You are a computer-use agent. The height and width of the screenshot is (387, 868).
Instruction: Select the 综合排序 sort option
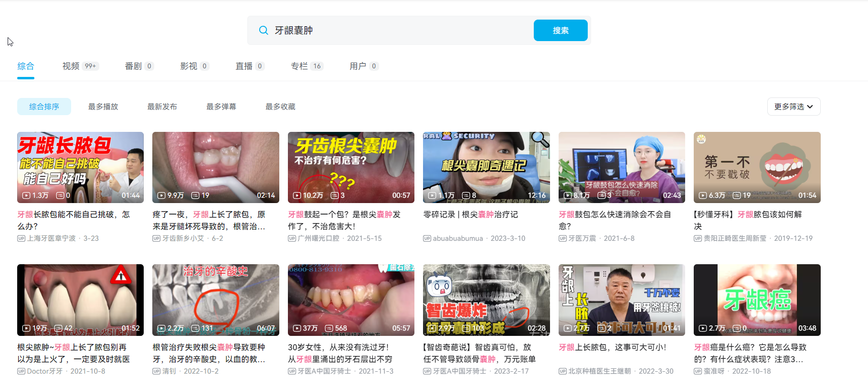click(44, 107)
